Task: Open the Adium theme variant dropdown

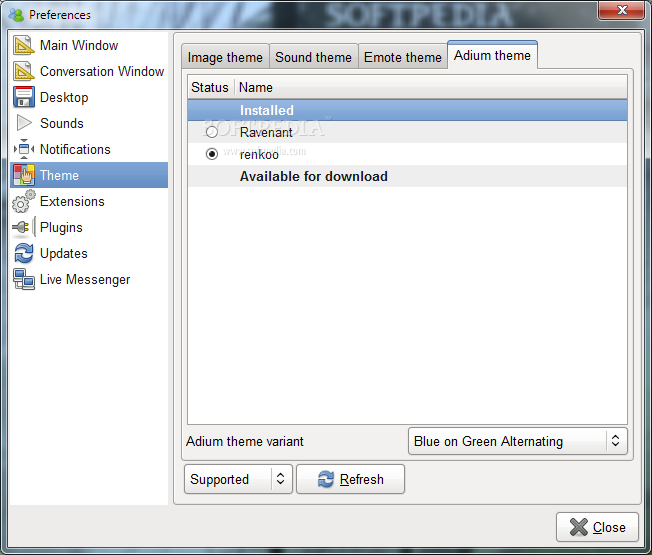Action: tap(518, 441)
